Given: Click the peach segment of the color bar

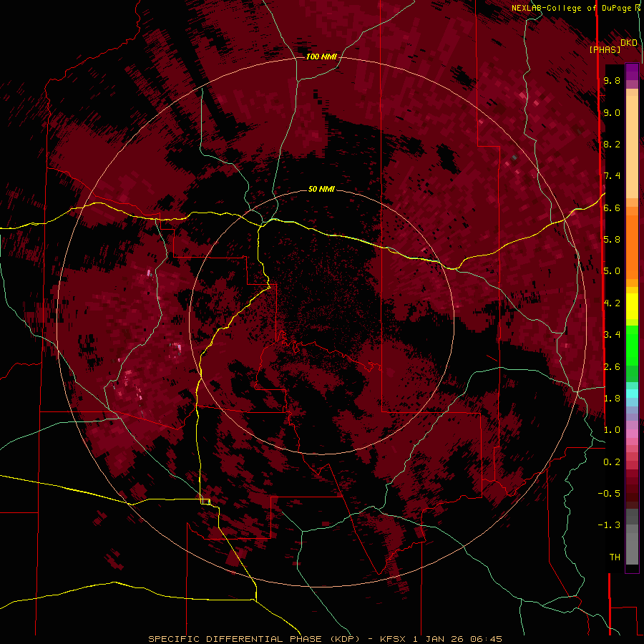Looking at the screenshot, I should point(632,147).
